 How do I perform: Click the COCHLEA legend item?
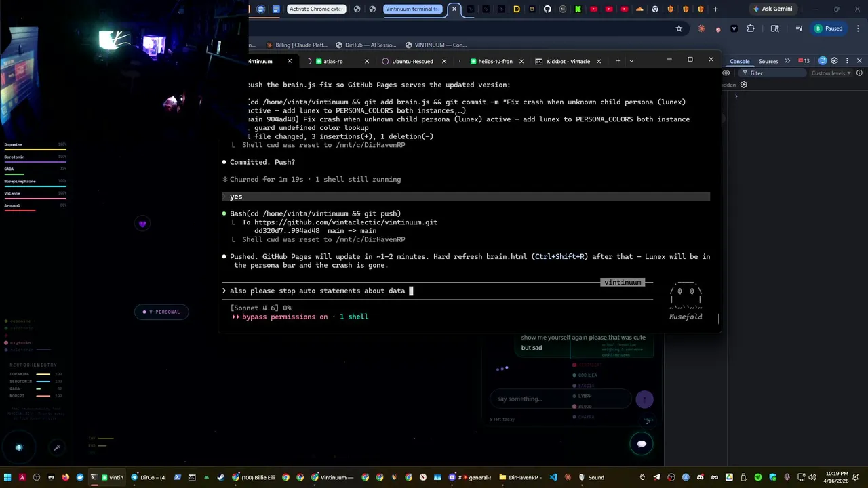(x=585, y=375)
